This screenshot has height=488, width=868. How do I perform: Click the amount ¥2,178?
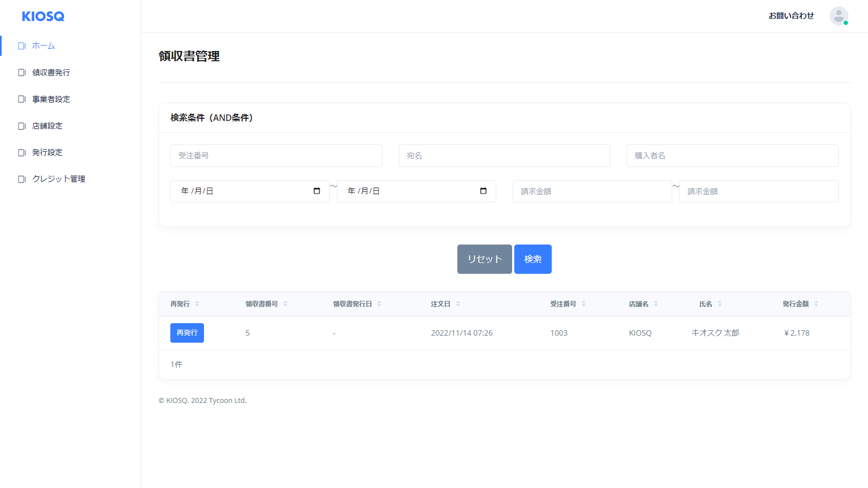coord(796,333)
